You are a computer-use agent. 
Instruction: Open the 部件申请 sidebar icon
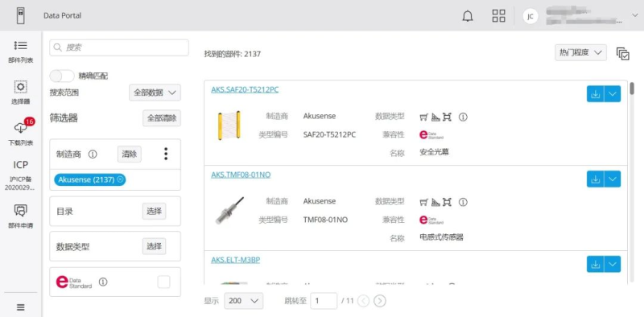pyautogui.click(x=21, y=216)
